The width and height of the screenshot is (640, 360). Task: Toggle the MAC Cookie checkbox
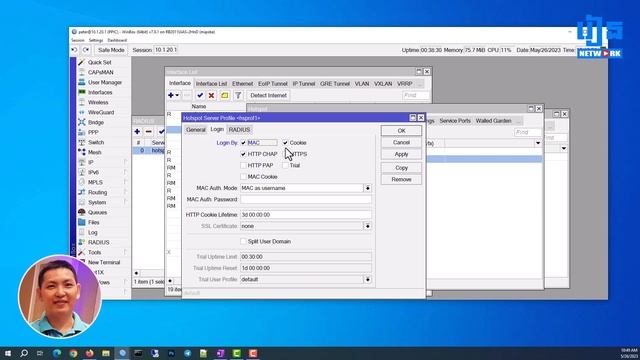(x=243, y=177)
